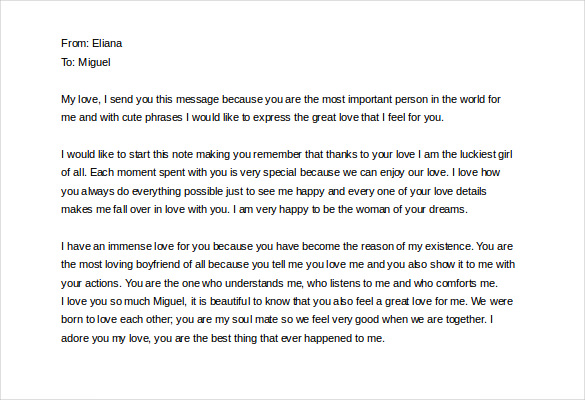Click the 'From:' label
The height and width of the screenshot is (400, 585).
75,44
